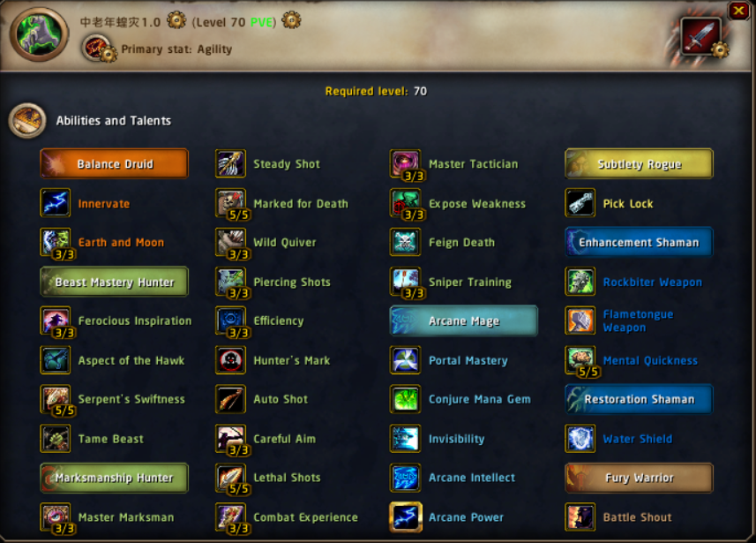Open the Balance Druid category header

(115, 163)
